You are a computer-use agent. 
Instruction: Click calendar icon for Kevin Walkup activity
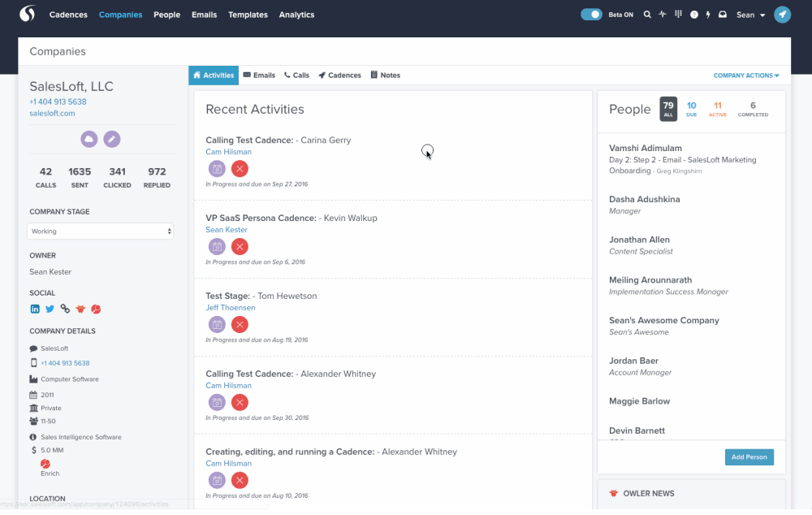click(x=217, y=247)
